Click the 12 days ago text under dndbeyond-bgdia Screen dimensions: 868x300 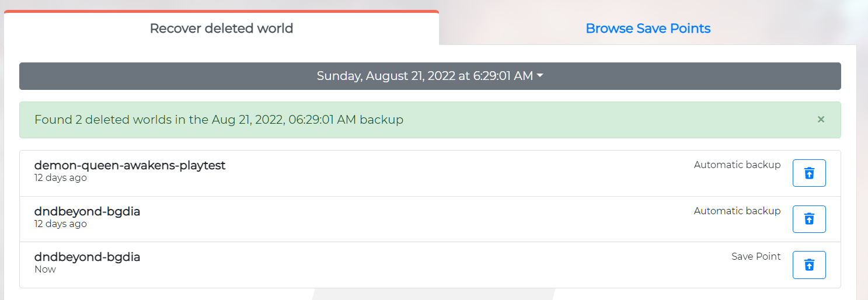pos(61,224)
